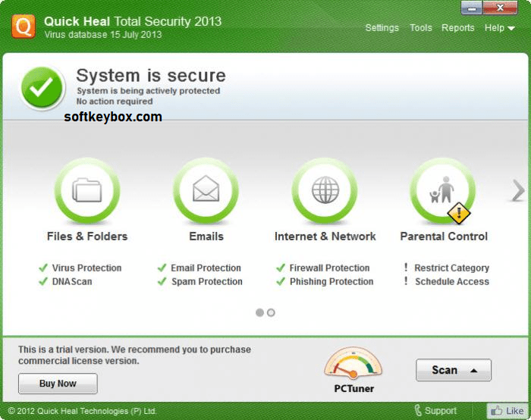
Task: Select the Firewall Protection status item
Action: tap(322, 268)
